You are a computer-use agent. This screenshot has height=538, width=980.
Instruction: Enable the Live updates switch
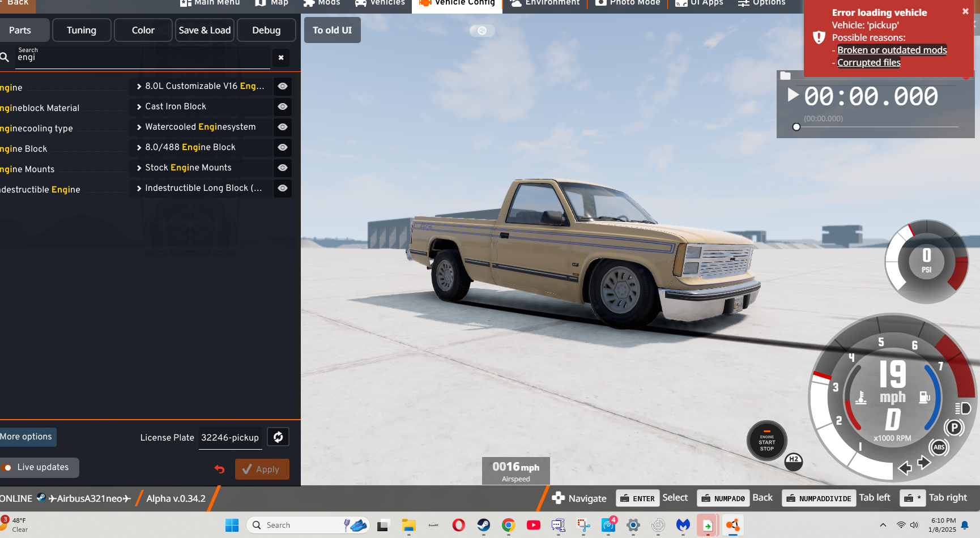click(x=7, y=468)
